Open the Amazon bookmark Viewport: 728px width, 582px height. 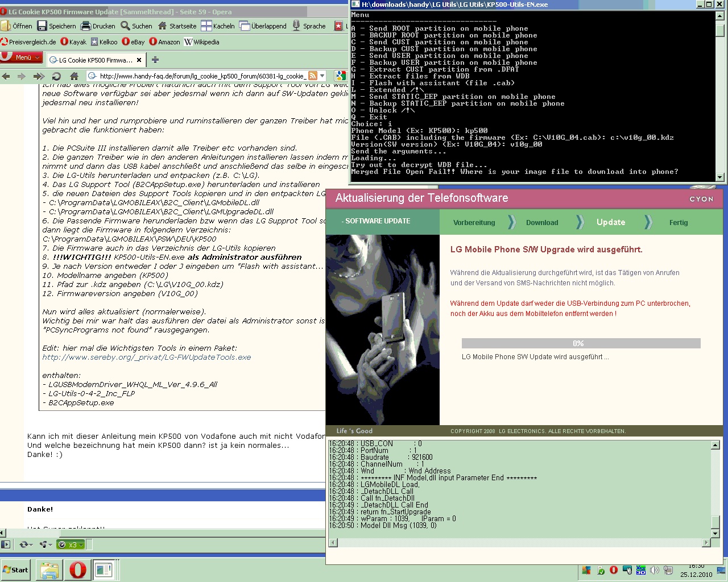tap(164, 41)
